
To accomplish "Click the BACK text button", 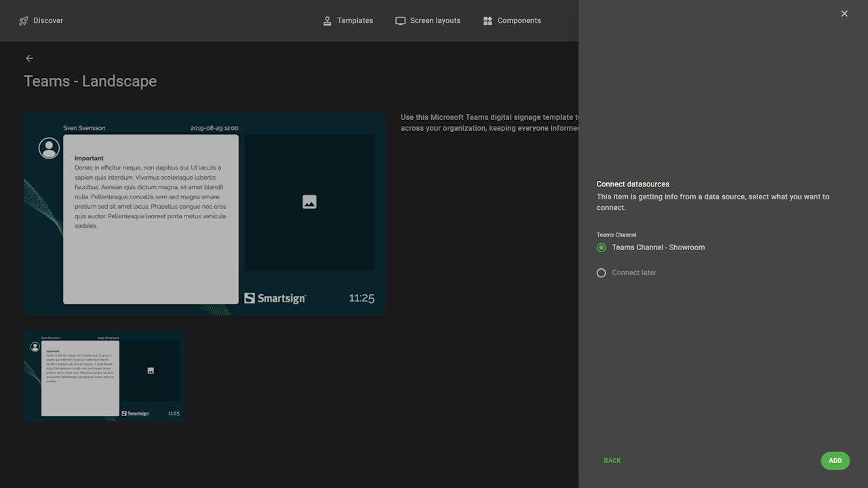I will pyautogui.click(x=612, y=461).
